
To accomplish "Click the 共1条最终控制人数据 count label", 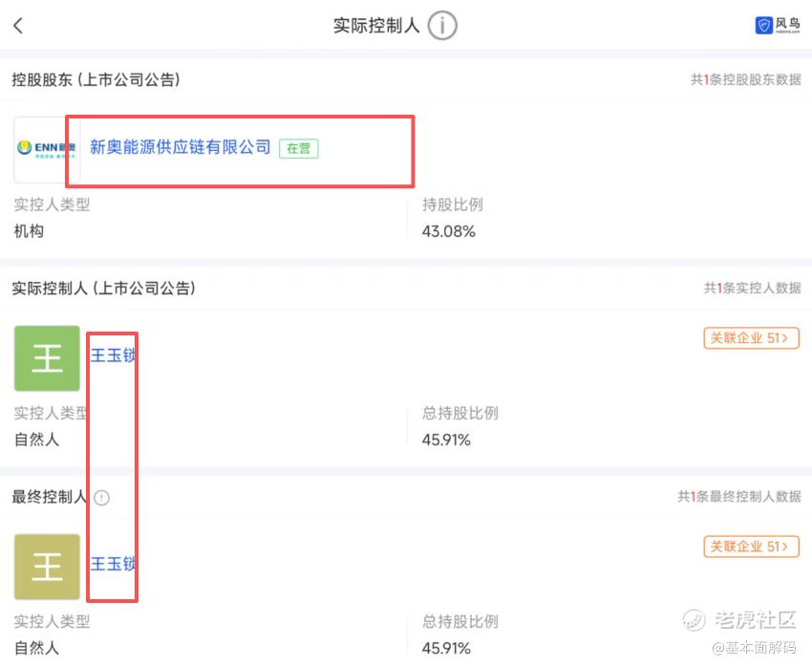I will [x=738, y=497].
